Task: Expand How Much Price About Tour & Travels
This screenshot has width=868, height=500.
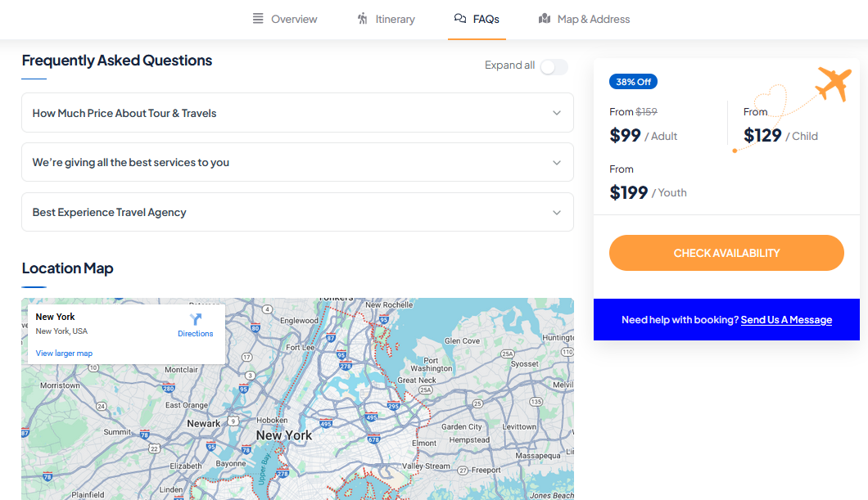Action: tap(297, 113)
